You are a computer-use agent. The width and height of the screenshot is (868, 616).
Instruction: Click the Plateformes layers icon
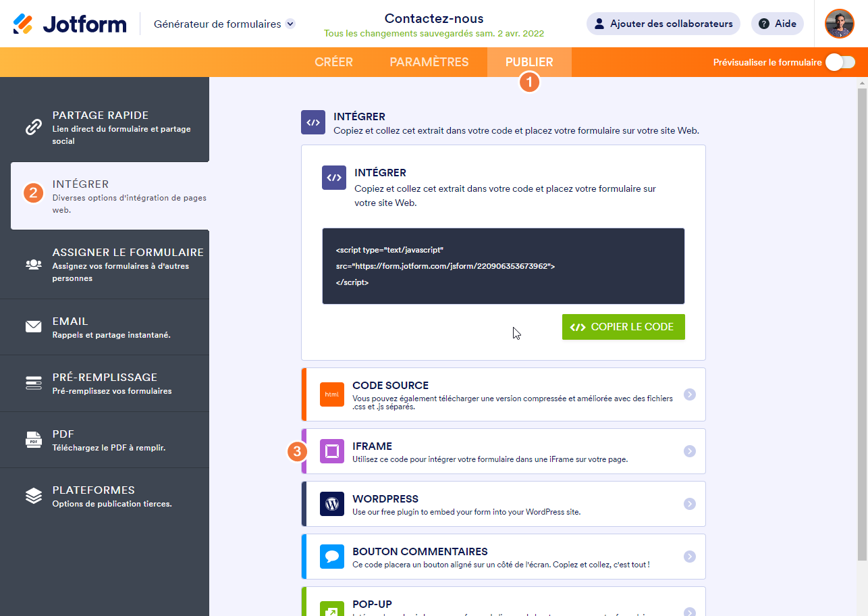click(34, 496)
